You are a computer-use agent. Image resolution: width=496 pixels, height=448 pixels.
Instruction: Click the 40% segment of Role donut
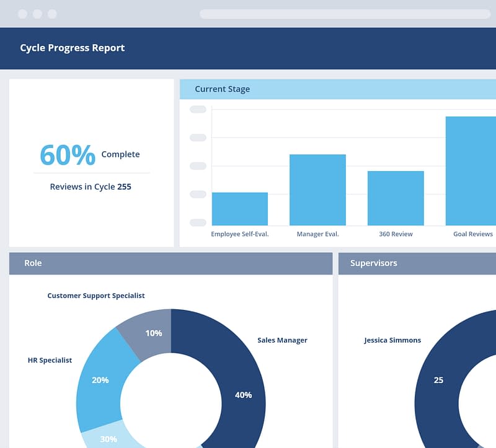click(243, 394)
